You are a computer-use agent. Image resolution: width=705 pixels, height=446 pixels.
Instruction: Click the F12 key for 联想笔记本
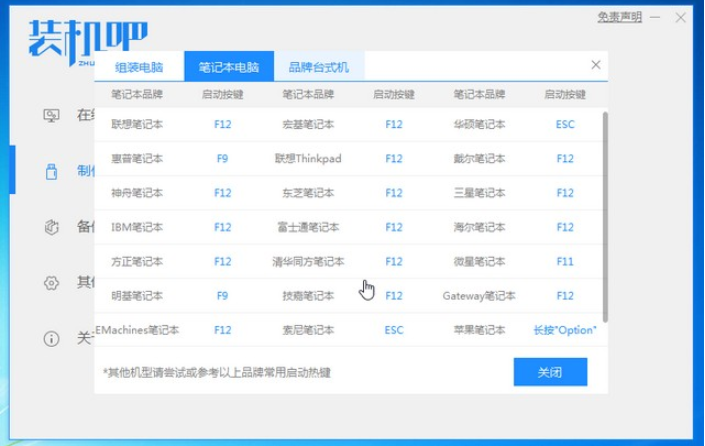coord(222,125)
